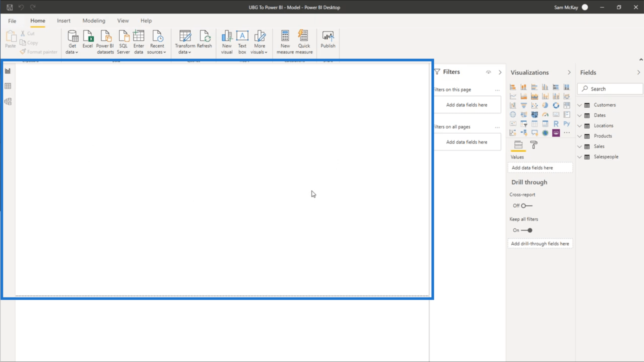Open the Fields well tab in Visualizations
644x362 pixels.
click(x=518, y=145)
